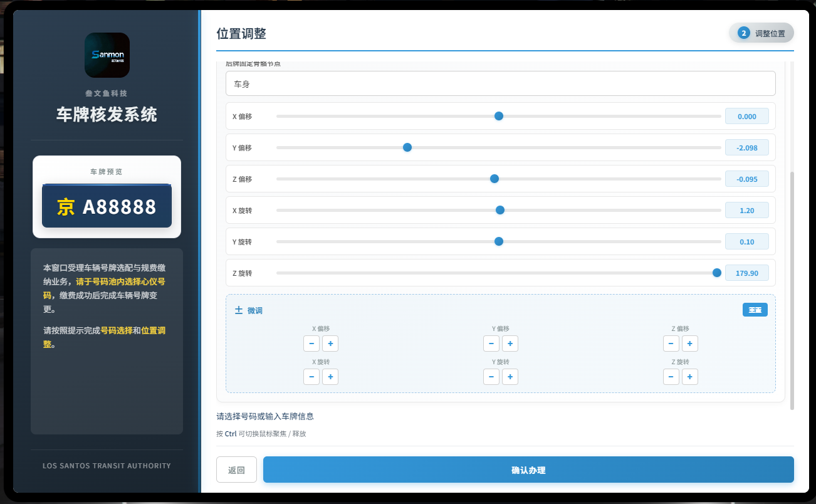The image size is (816, 504).
Task: Click the 请选择号码或输入车牌信息 status text
Action: pyautogui.click(x=265, y=416)
